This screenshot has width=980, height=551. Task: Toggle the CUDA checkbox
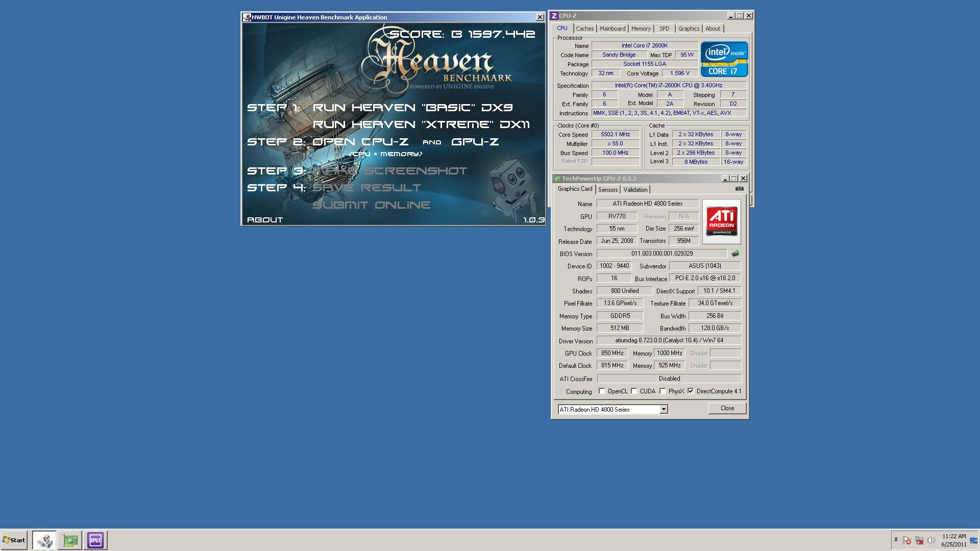(x=634, y=391)
